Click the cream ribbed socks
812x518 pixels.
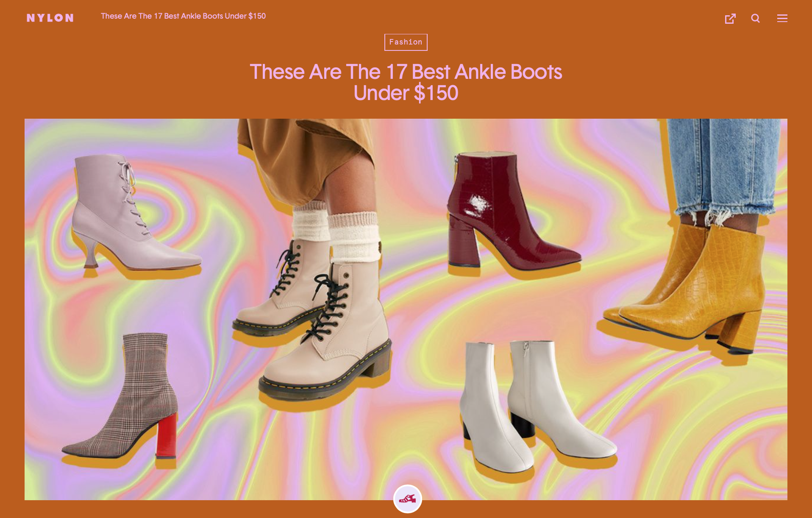click(x=339, y=233)
